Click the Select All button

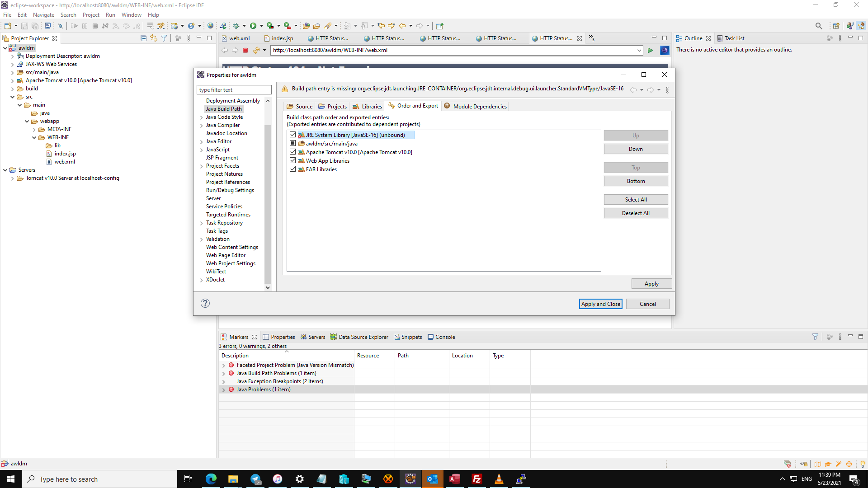(x=636, y=200)
